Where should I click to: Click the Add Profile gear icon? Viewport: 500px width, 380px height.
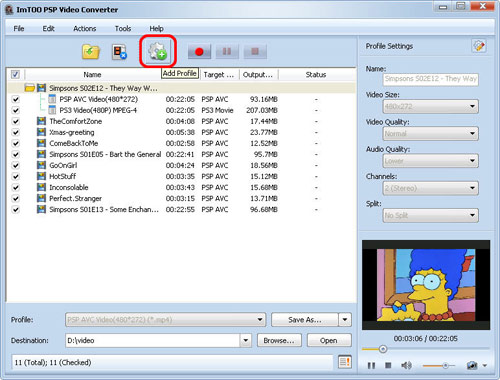coord(157,52)
